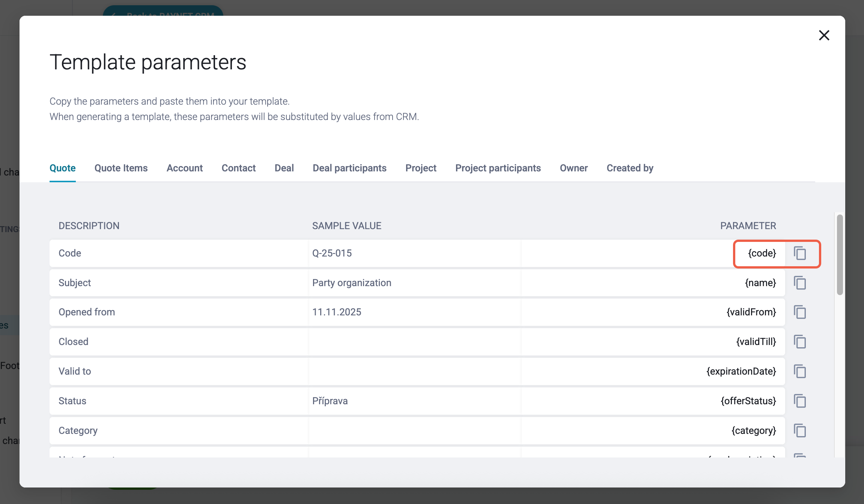
Task: Click the Subject description cell
Action: (x=179, y=283)
